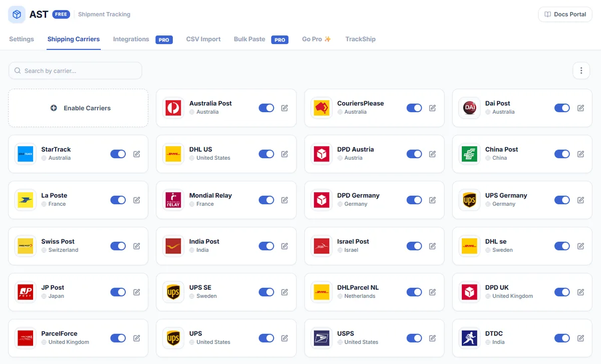Click the edit icon for China Post
Screen dimensions: 601x364
(580, 154)
